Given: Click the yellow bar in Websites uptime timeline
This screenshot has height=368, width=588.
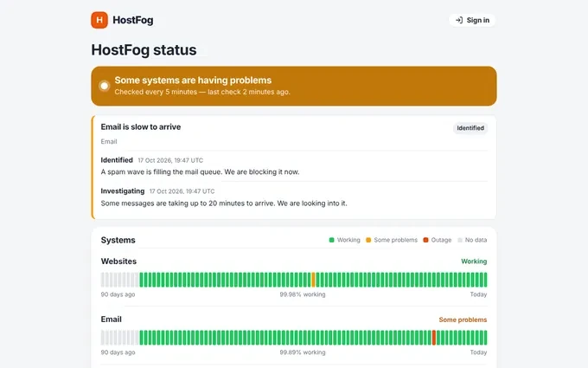Looking at the screenshot, I should pyautogui.click(x=314, y=280).
